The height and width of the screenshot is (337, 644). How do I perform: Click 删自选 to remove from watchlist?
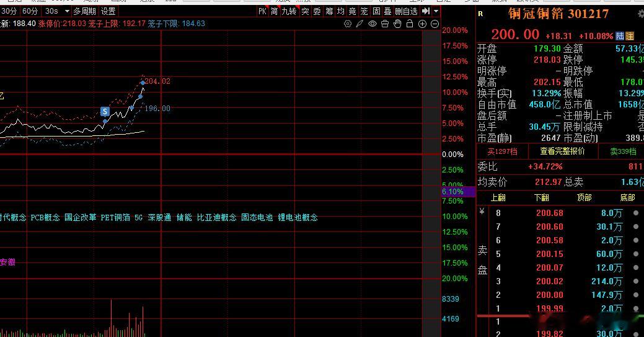[406, 11]
